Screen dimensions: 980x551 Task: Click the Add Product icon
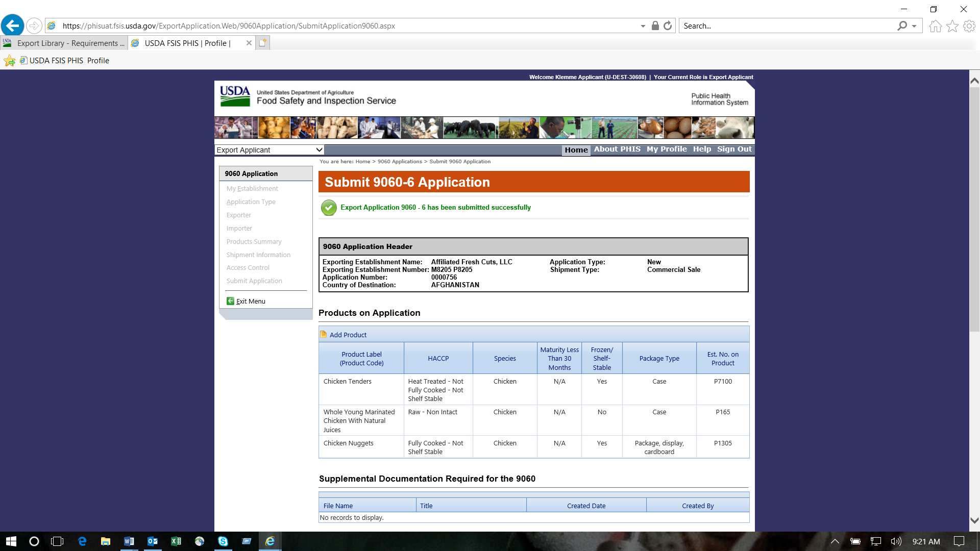(323, 335)
